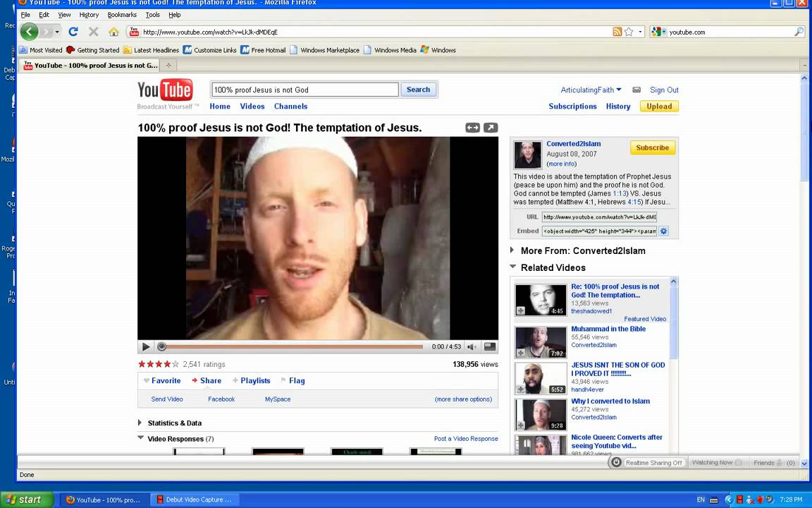
Task: Open the History menu
Action: [89, 15]
